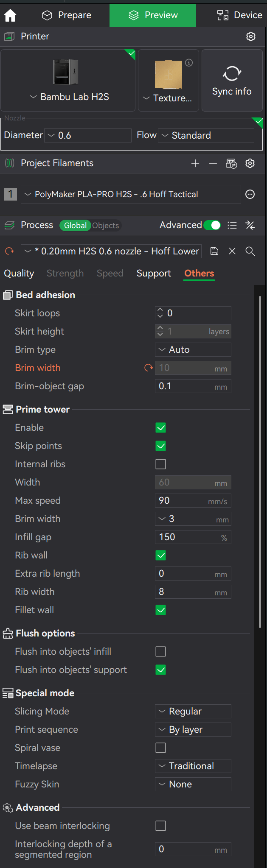Screen dimensions: 267x868
Task: Save the current process preset
Action: [x=214, y=251]
